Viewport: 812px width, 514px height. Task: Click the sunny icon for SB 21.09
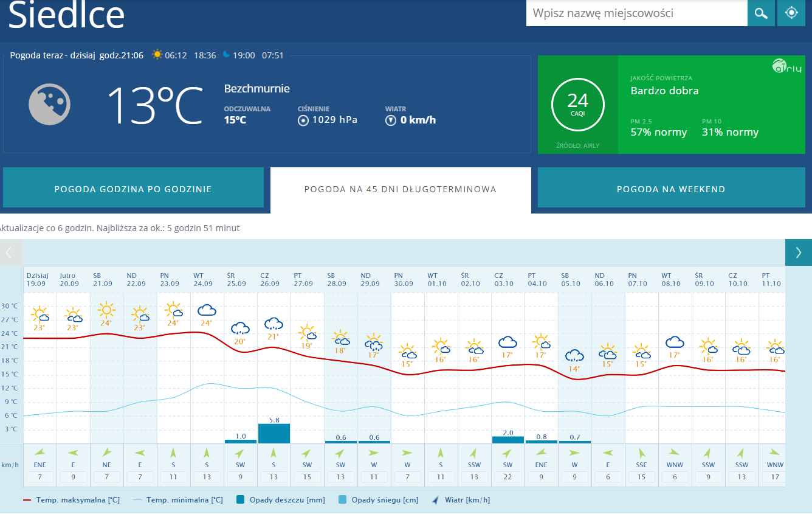(x=107, y=310)
